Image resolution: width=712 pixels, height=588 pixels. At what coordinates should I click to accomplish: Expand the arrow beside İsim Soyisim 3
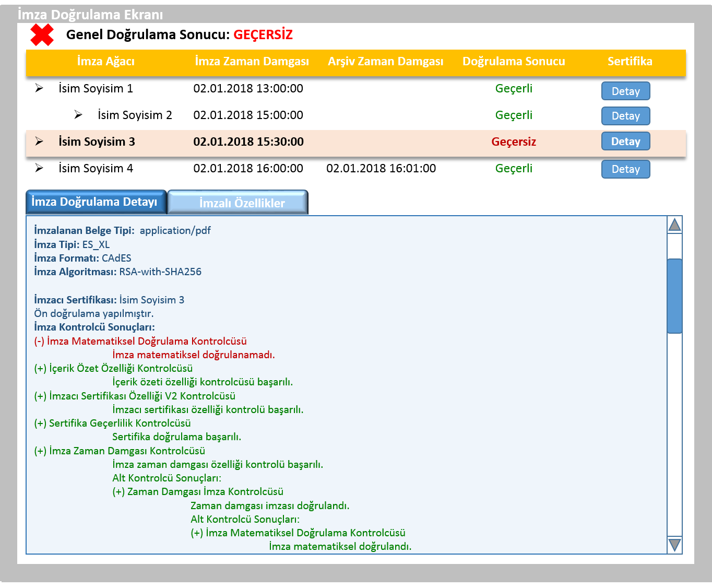tap(39, 142)
